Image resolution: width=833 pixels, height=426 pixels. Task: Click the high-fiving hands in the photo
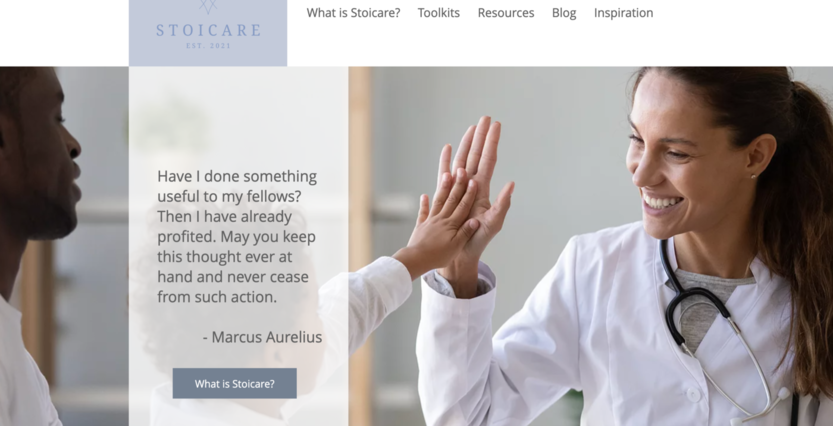tap(463, 199)
